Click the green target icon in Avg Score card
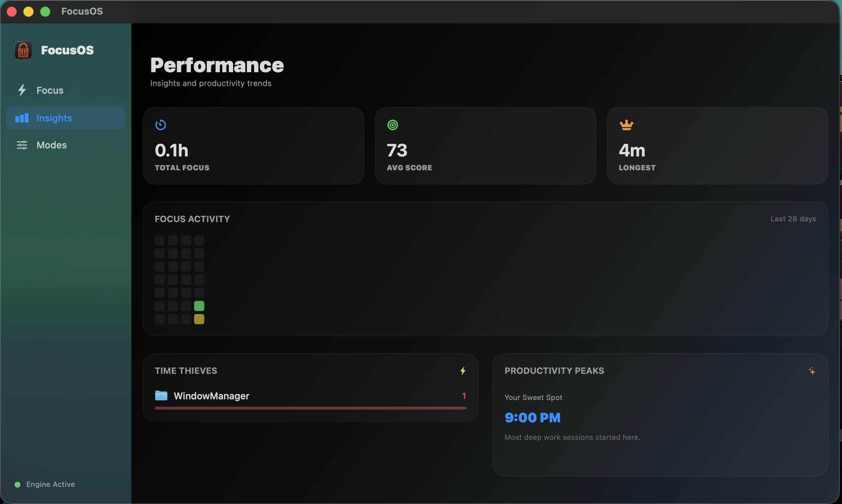This screenshot has width=842, height=504. [393, 125]
